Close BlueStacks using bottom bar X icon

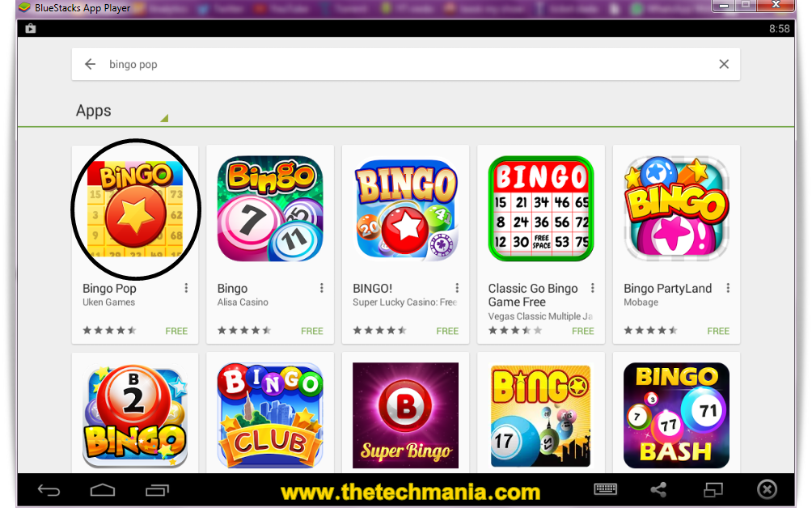(767, 489)
